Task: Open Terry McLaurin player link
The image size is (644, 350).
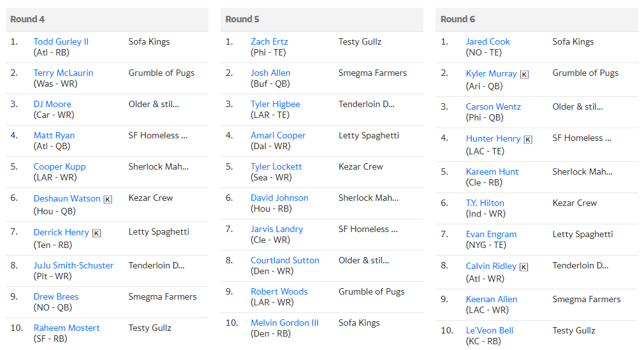Action: coord(63,73)
